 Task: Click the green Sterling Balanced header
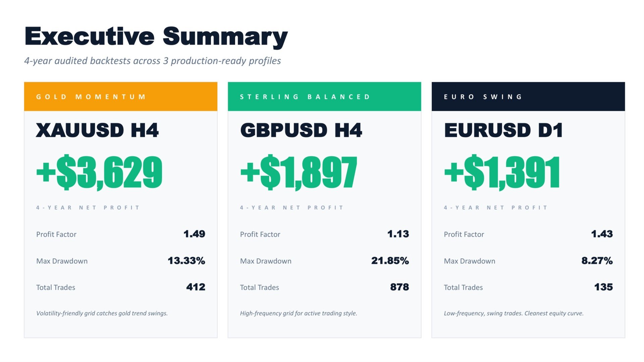[324, 97]
